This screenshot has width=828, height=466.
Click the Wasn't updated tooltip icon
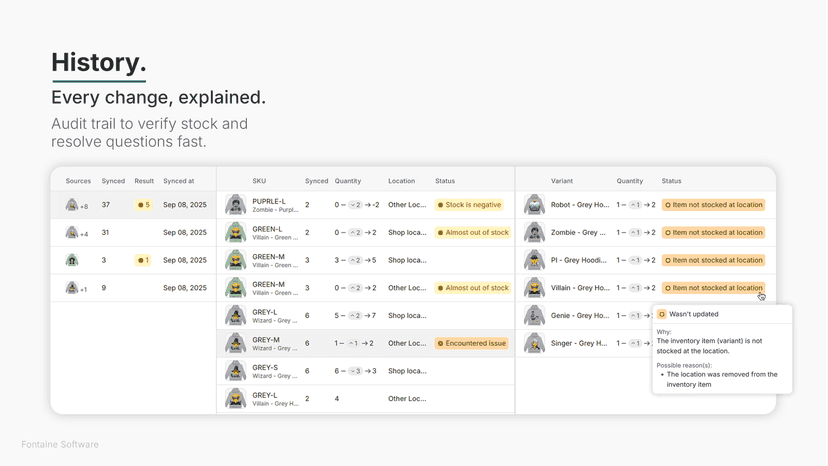click(662, 314)
